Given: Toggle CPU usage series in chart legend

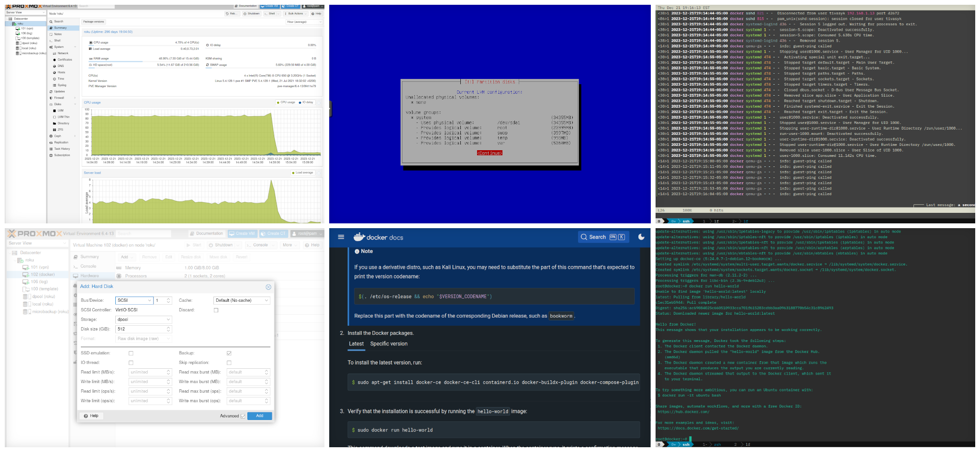Looking at the screenshot, I should (286, 102).
